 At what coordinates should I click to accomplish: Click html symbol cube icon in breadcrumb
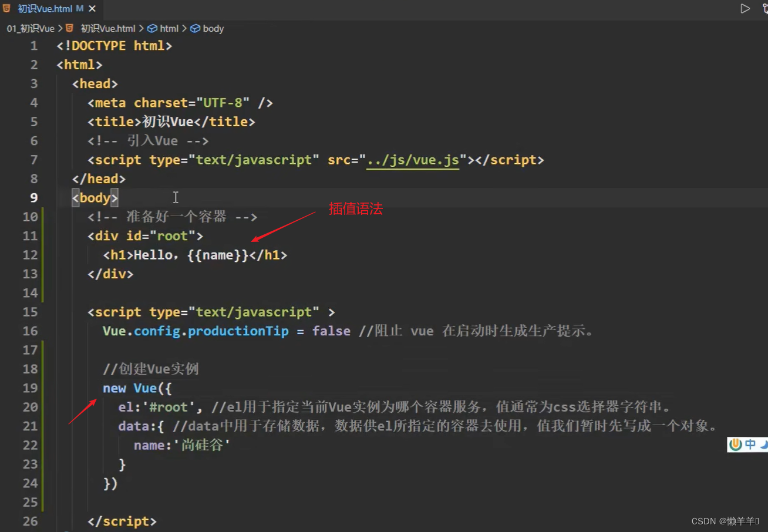(152, 28)
